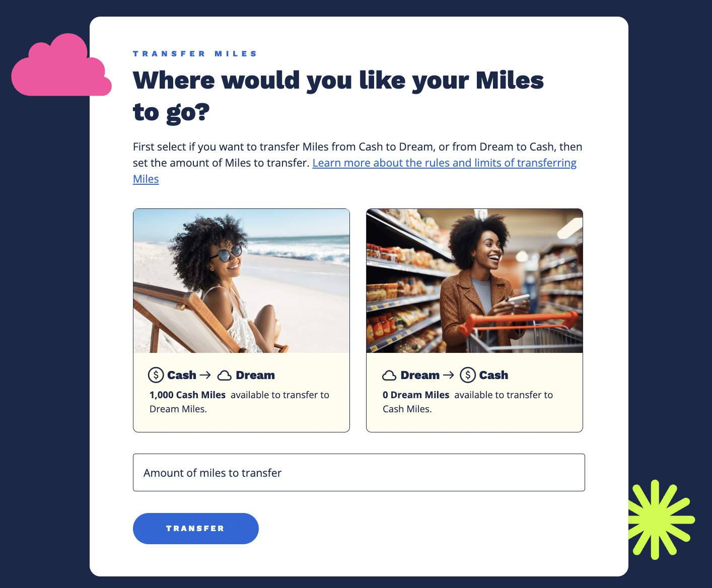
Task: Click the arrow icon in Dream → Cash heading
Action: click(448, 375)
